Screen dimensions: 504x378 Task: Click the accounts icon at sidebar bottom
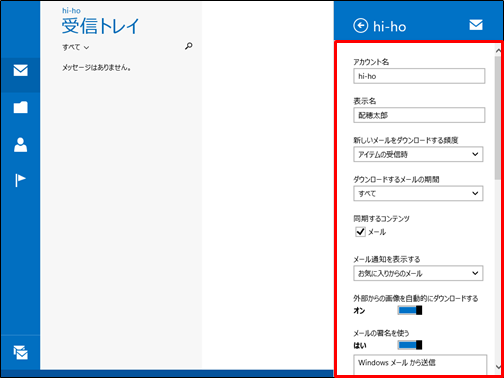tap(20, 353)
